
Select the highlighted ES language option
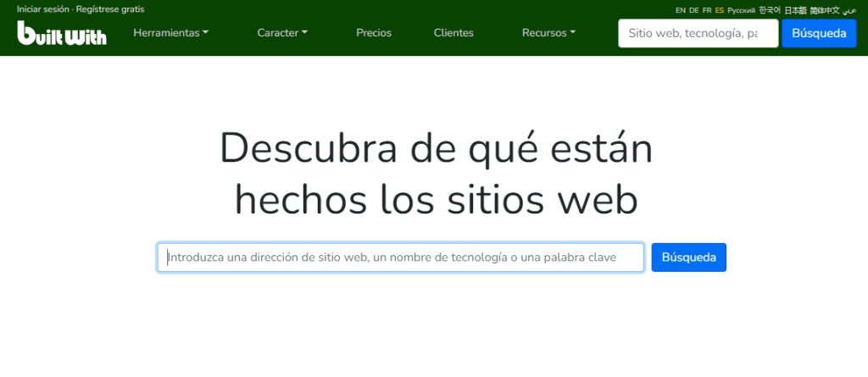(720, 10)
